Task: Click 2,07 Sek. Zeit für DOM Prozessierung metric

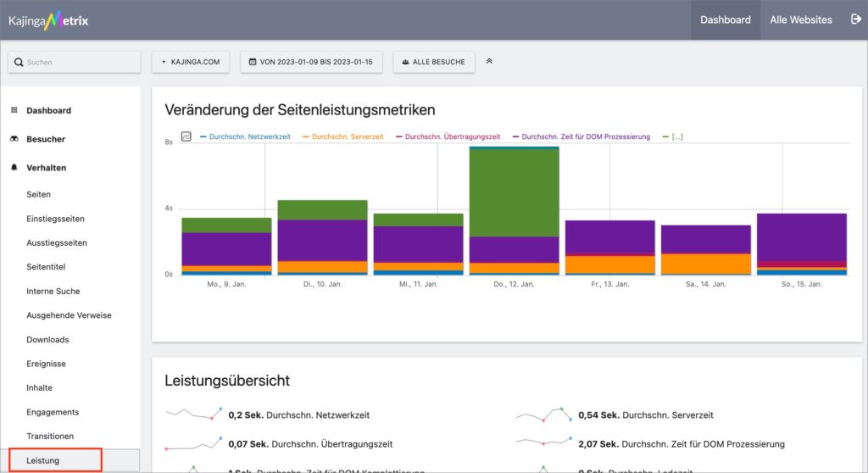Action: click(682, 444)
